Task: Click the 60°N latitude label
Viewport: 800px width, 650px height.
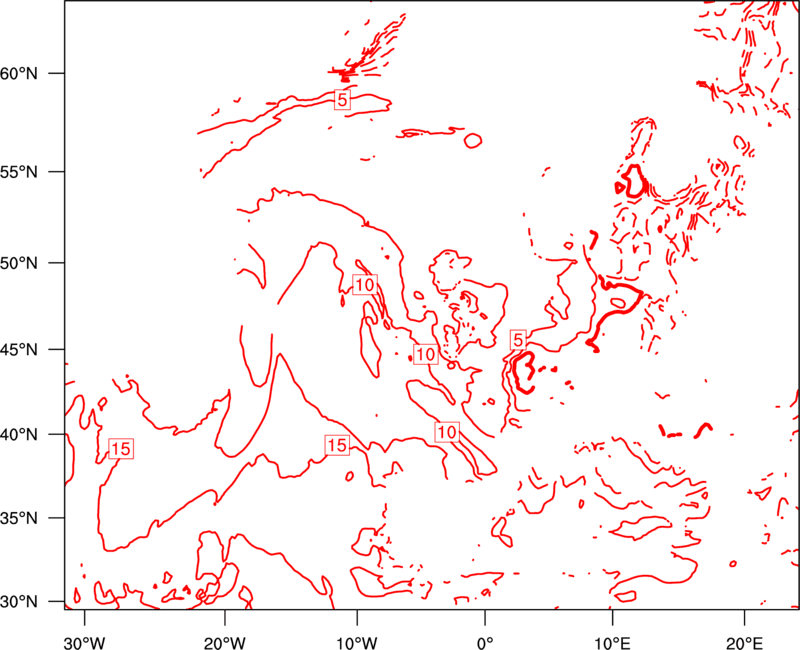Action: point(19,74)
